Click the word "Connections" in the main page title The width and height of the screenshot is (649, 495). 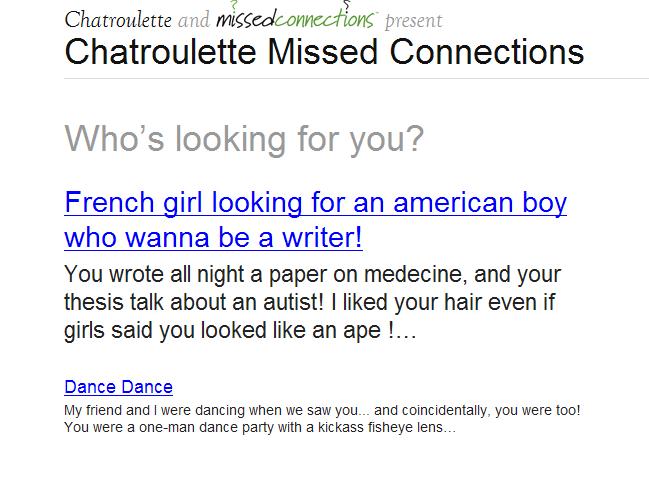tap(487, 52)
